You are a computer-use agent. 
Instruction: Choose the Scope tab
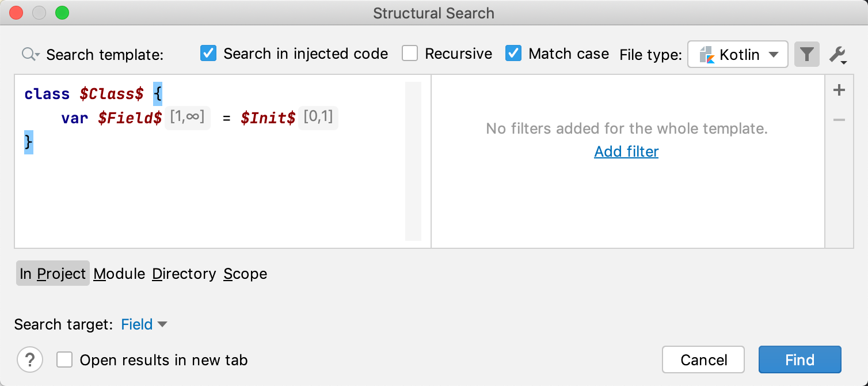(x=245, y=274)
